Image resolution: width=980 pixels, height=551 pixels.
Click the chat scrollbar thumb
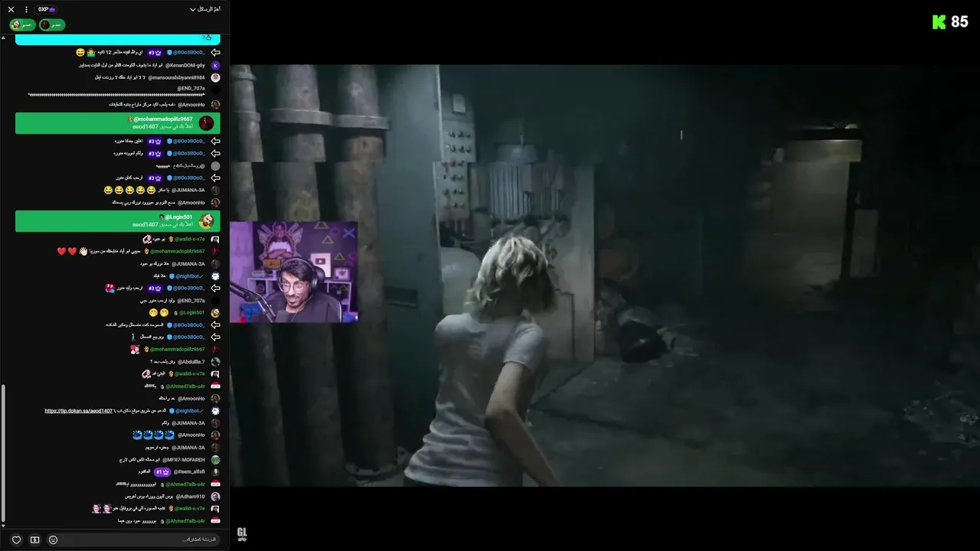(x=3, y=452)
